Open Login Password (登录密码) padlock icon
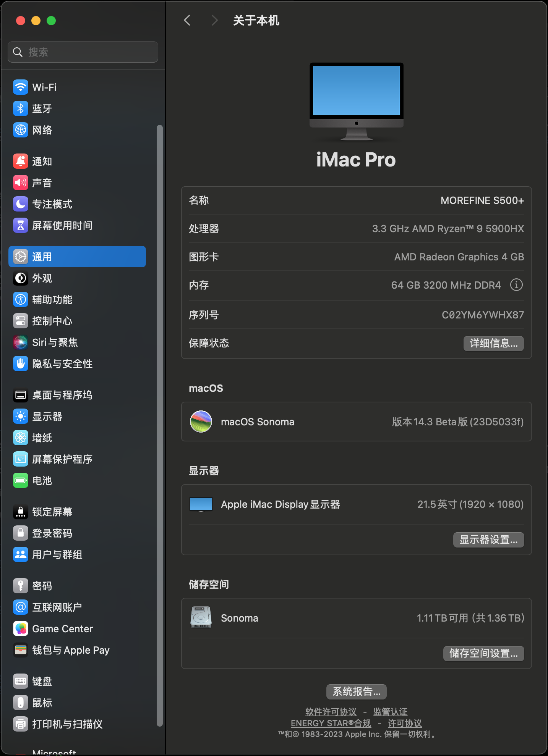The width and height of the screenshot is (548, 756). [x=21, y=533]
